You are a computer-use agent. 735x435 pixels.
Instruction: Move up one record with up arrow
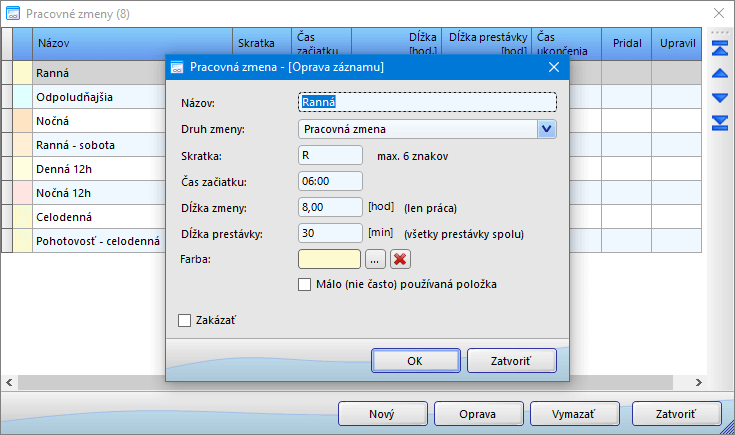[718, 73]
